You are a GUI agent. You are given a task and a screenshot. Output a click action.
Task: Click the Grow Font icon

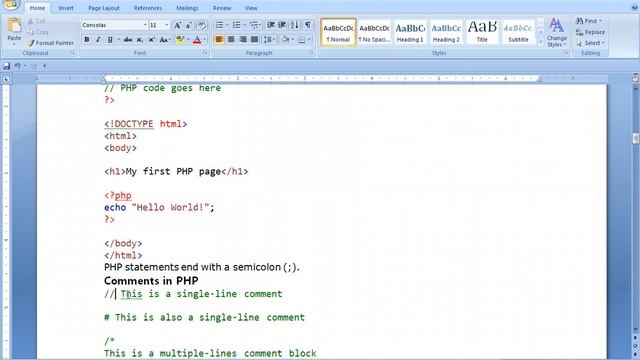pos(178,25)
